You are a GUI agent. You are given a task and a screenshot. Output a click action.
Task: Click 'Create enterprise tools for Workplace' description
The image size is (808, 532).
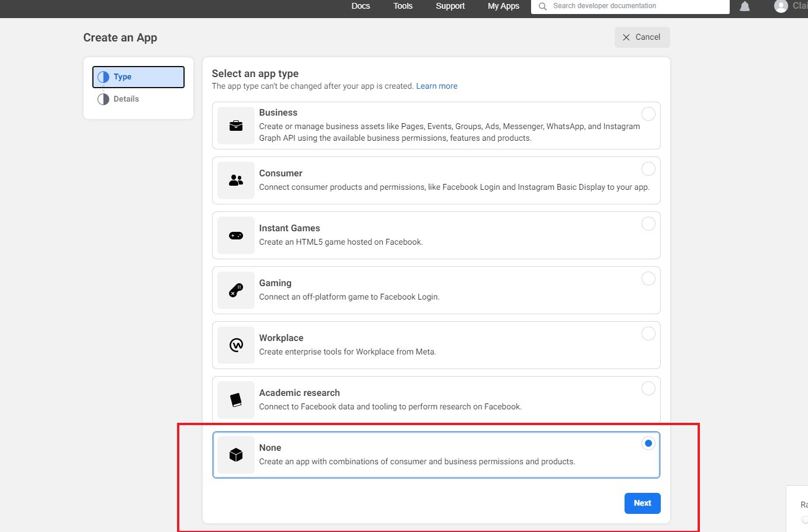(x=348, y=352)
